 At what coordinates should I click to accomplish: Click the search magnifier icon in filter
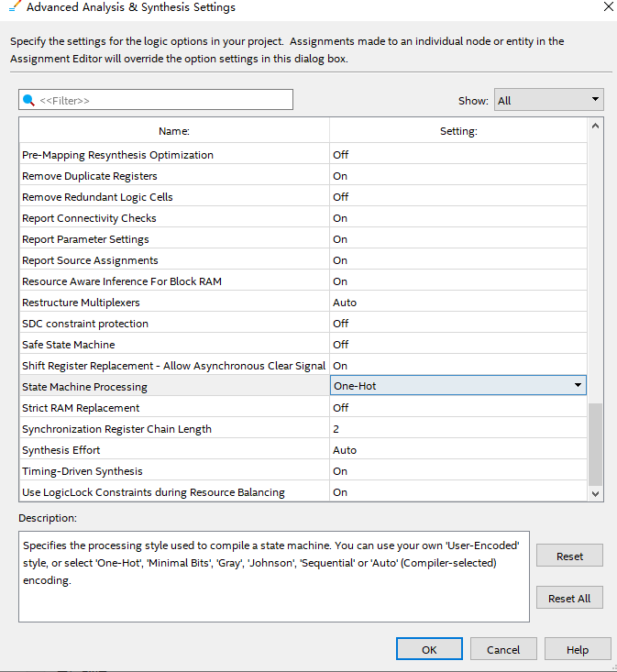[x=28, y=100]
